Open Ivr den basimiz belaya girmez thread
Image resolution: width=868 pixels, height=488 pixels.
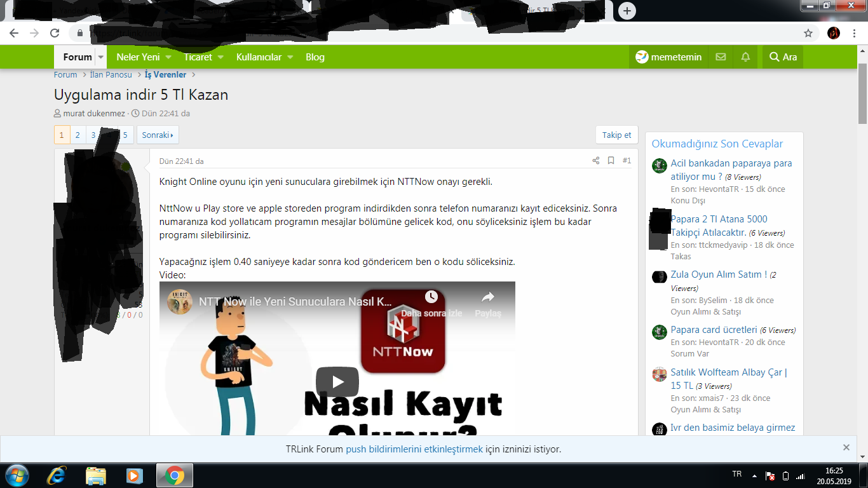click(x=733, y=428)
